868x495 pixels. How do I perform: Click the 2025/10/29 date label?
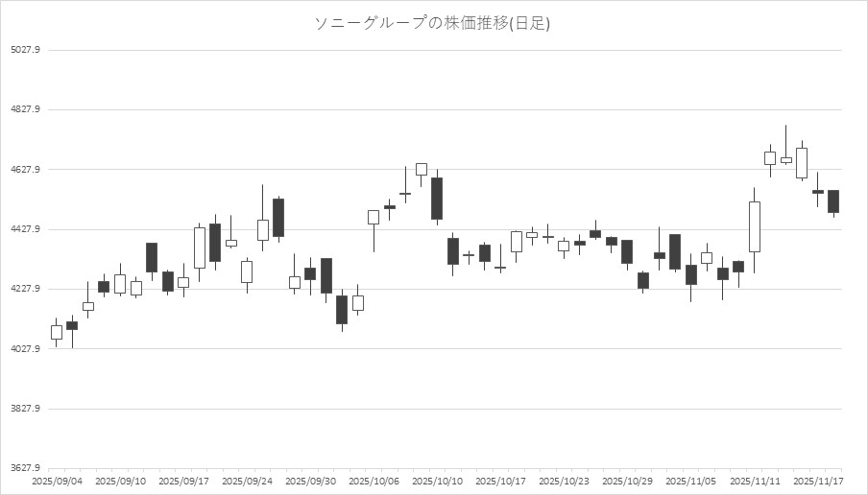[627, 481]
